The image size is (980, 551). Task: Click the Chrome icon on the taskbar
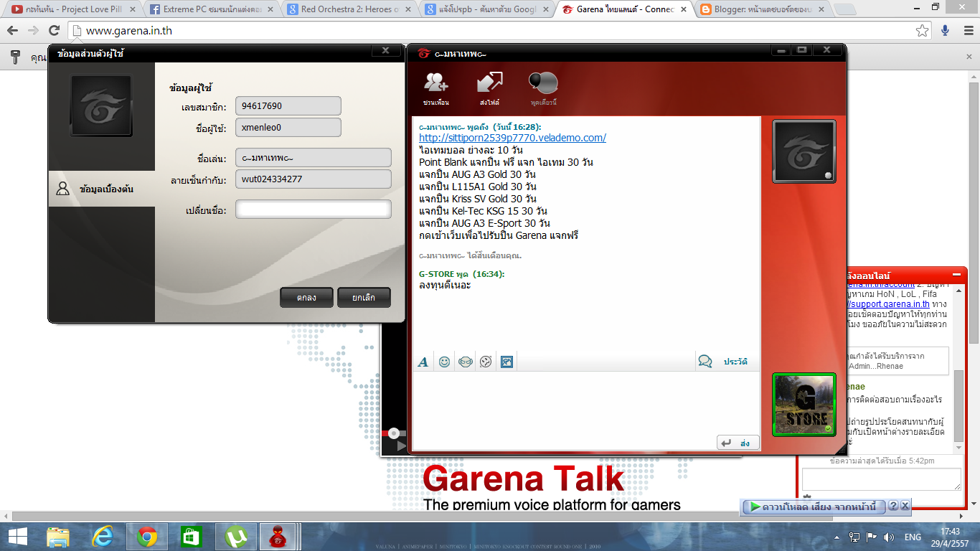click(x=147, y=536)
